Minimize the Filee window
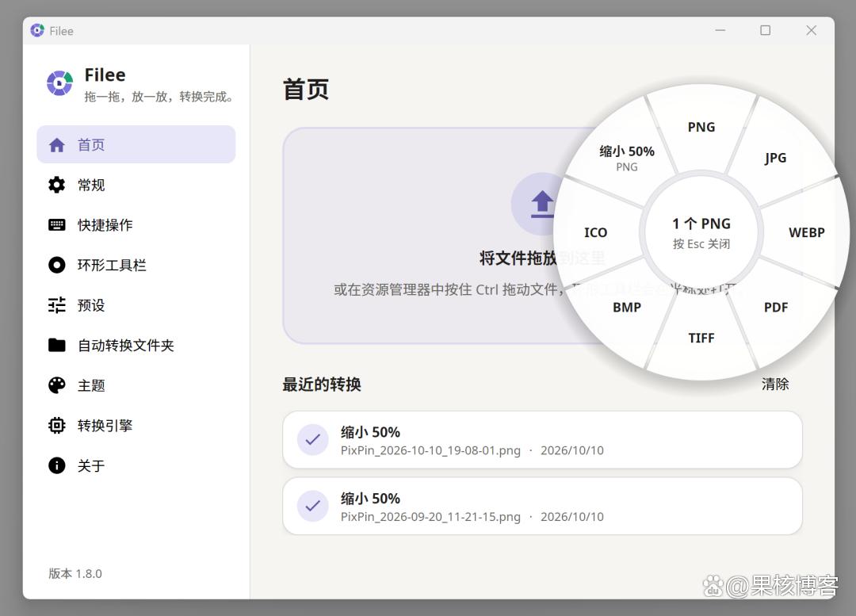Image resolution: width=856 pixels, height=616 pixels. point(720,31)
